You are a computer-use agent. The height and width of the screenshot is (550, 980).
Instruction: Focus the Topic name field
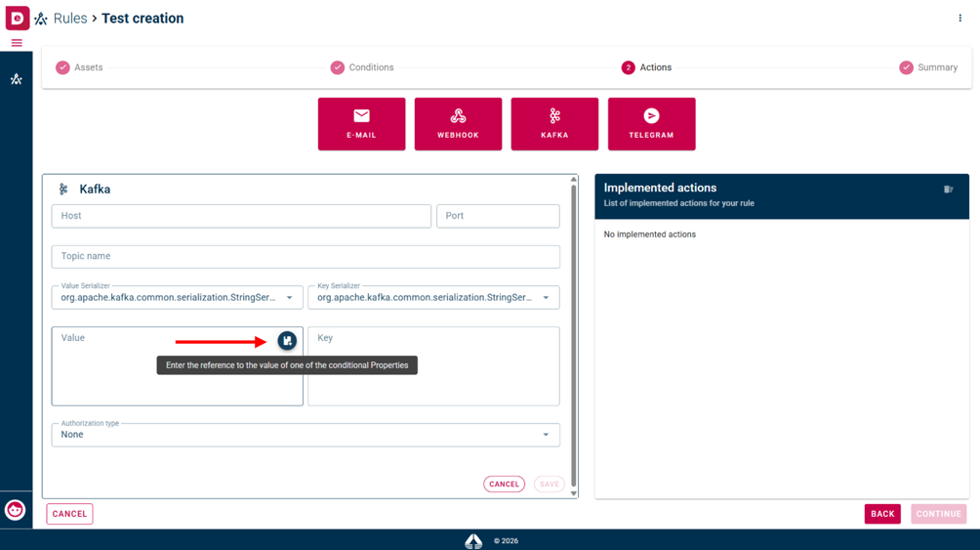(x=306, y=257)
